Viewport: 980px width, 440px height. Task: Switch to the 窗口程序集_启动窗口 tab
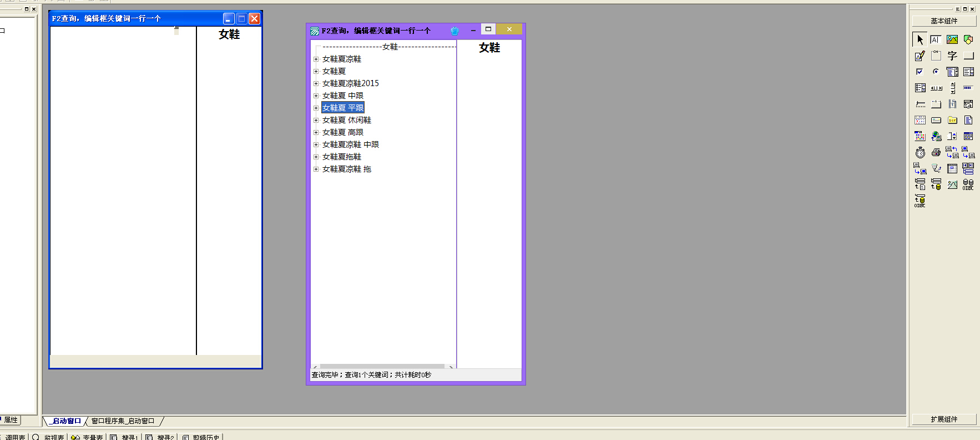[123, 421]
